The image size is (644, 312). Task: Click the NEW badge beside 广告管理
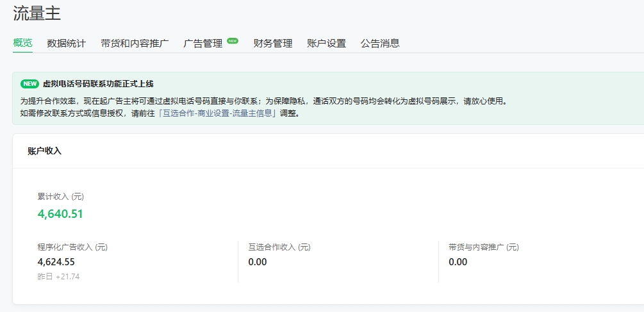click(x=233, y=40)
